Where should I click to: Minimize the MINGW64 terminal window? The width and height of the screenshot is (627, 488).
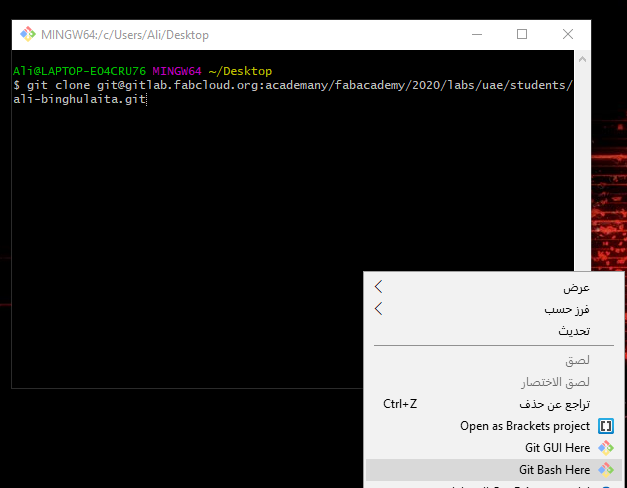click(x=476, y=34)
